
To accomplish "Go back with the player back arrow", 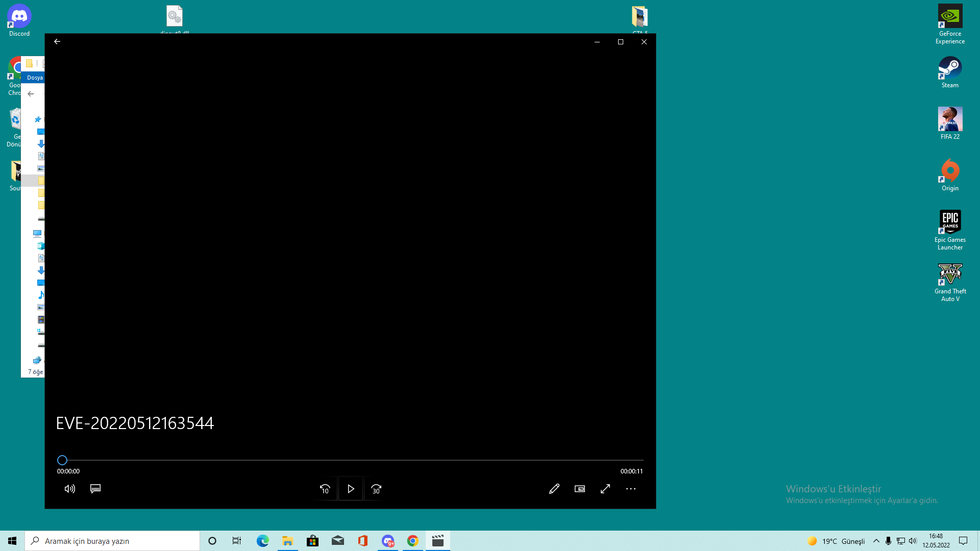I will (57, 42).
